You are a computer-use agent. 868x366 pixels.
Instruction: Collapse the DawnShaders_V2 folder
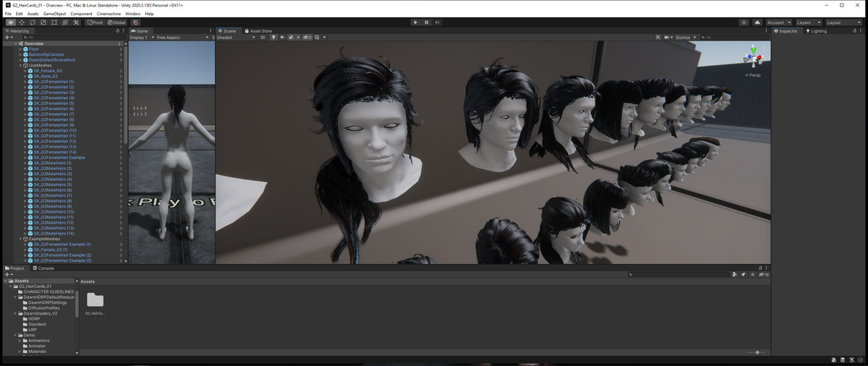(16, 313)
